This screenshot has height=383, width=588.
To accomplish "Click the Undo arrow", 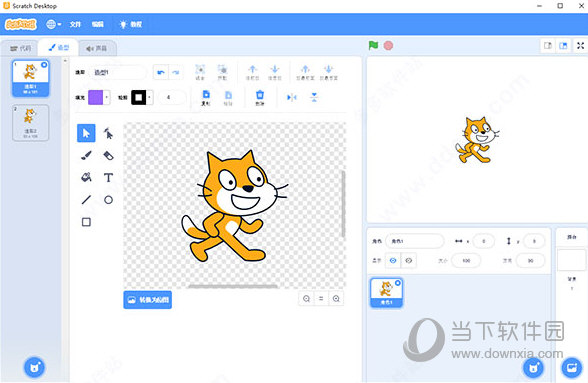I will [x=161, y=72].
